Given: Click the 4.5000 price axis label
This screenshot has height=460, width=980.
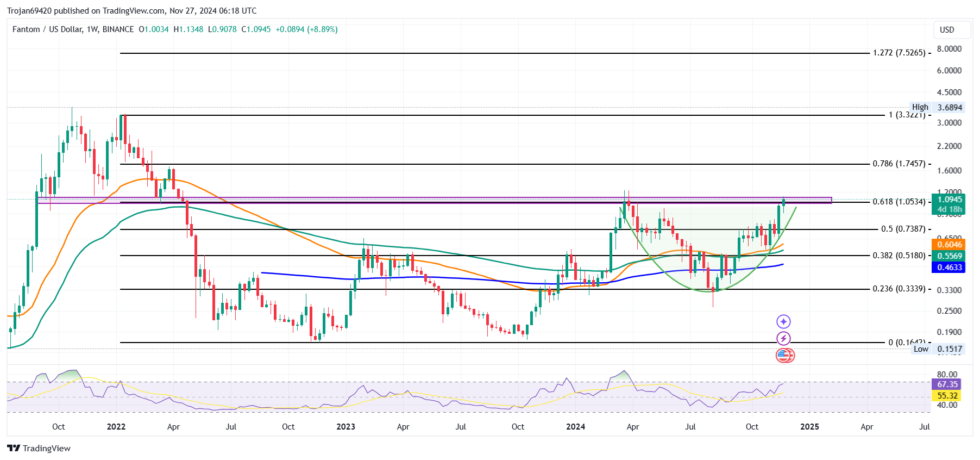Looking at the screenshot, I should [949, 92].
